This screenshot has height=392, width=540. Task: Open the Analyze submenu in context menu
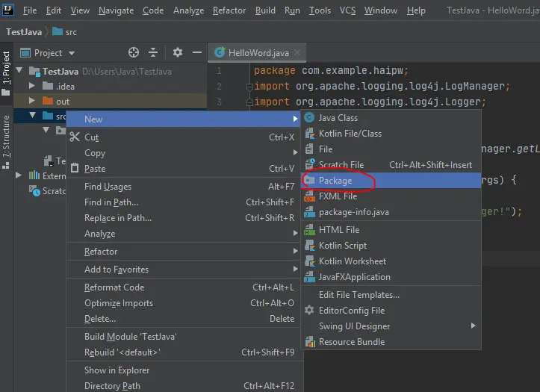(x=184, y=234)
